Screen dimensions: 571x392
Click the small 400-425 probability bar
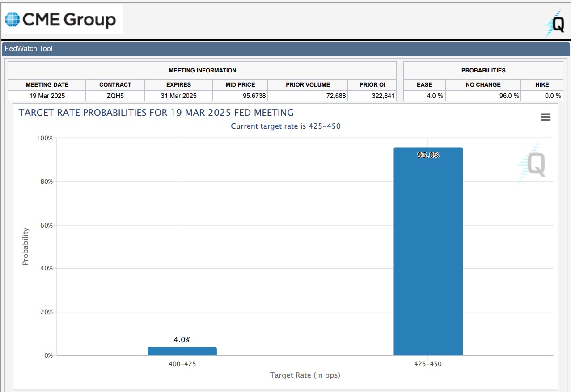pyautogui.click(x=182, y=351)
